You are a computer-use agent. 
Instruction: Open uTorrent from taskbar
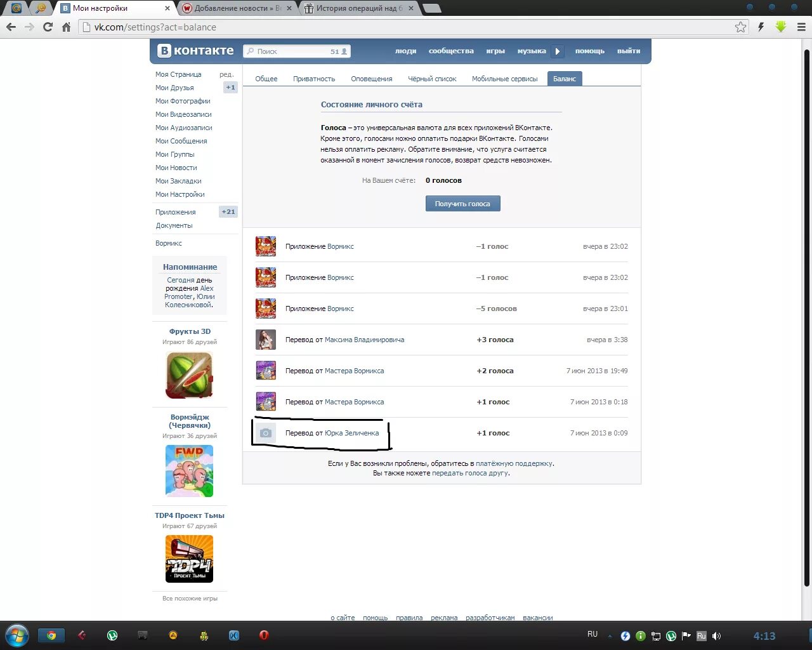[x=112, y=635]
